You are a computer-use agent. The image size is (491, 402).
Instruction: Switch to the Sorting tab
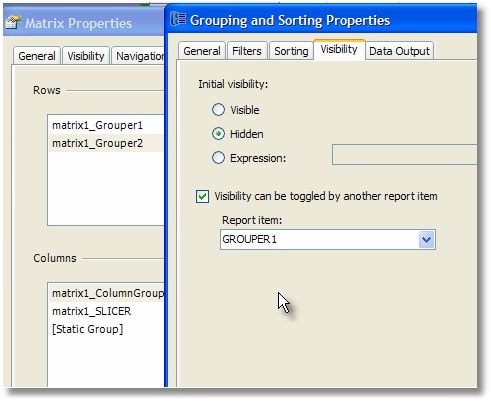[x=291, y=51]
